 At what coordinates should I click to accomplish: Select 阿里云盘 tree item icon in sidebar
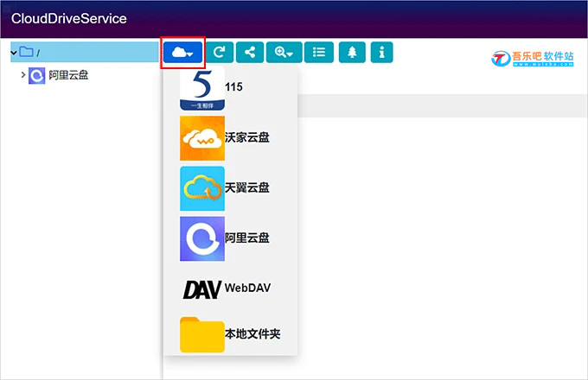click(x=36, y=76)
